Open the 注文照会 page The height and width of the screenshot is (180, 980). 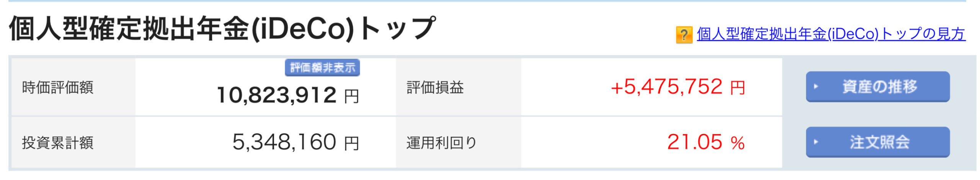(x=877, y=142)
